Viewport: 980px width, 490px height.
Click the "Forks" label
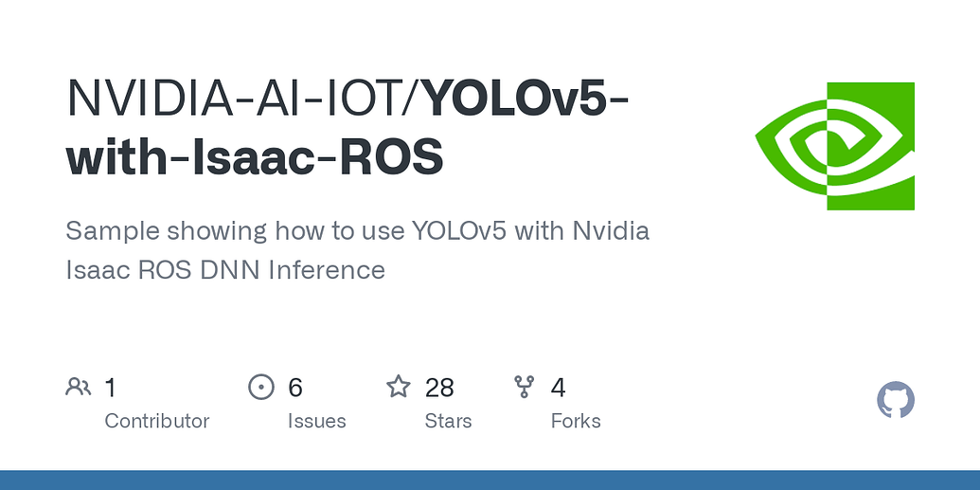click(x=576, y=421)
